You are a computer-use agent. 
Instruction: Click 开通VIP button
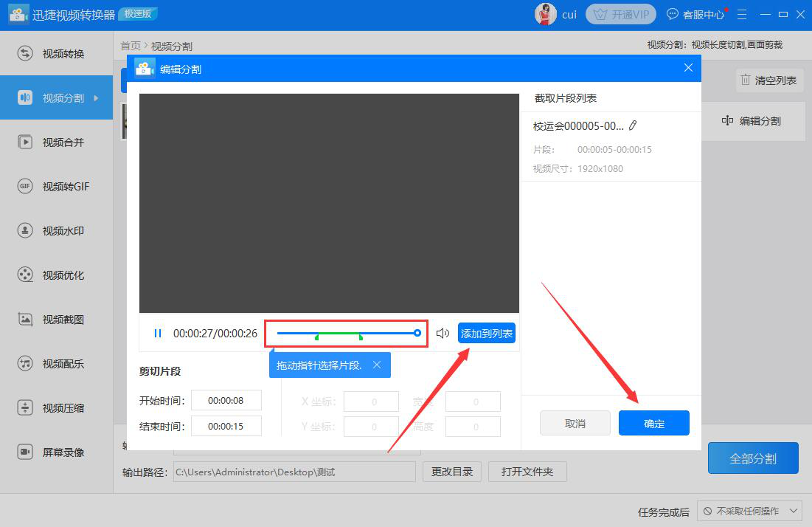621,14
